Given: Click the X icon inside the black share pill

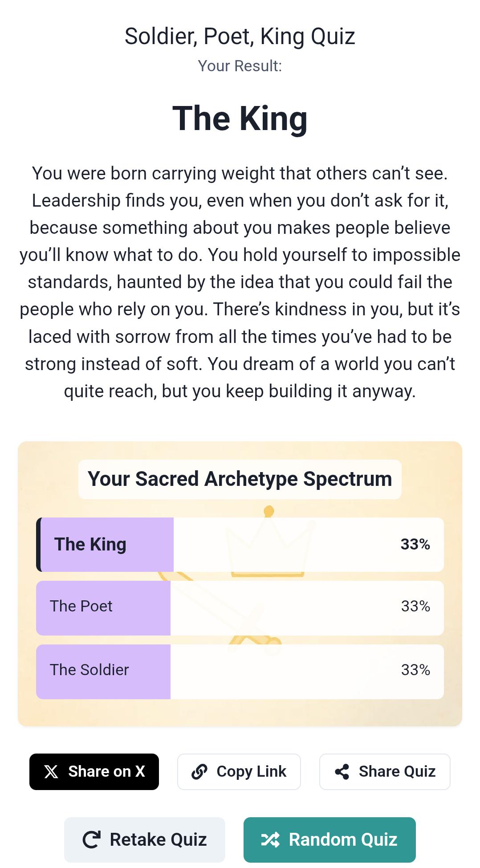Looking at the screenshot, I should [x=50, y=771].
